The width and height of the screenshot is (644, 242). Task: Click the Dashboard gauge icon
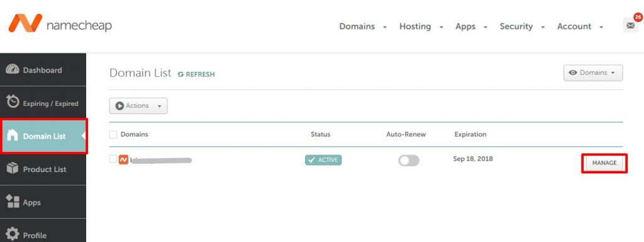coord(13,69)
